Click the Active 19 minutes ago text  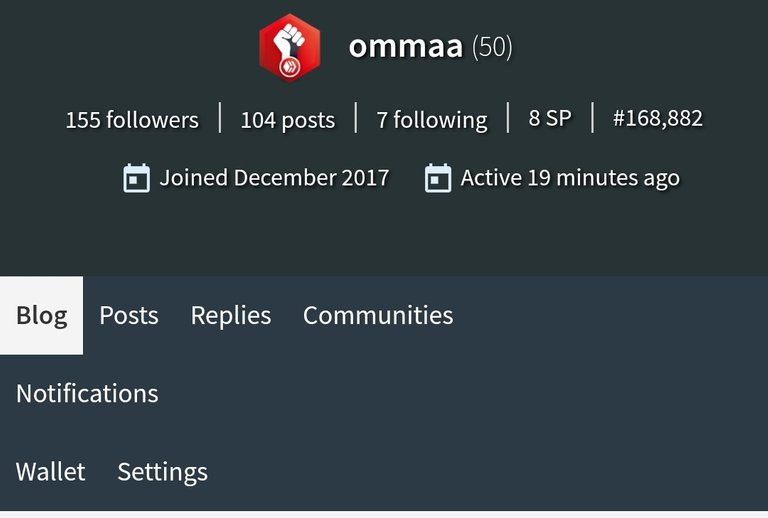point(570,178)
